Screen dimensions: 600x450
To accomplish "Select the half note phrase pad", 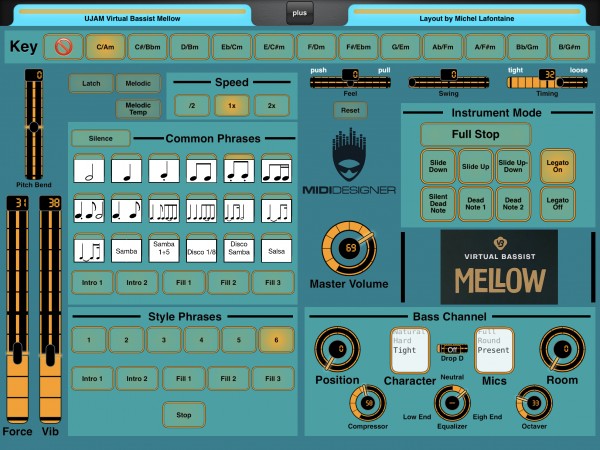I will coord(89,168).
